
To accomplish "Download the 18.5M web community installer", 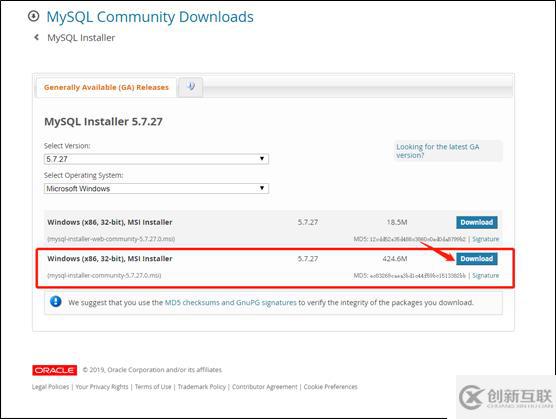I will 477,222.
